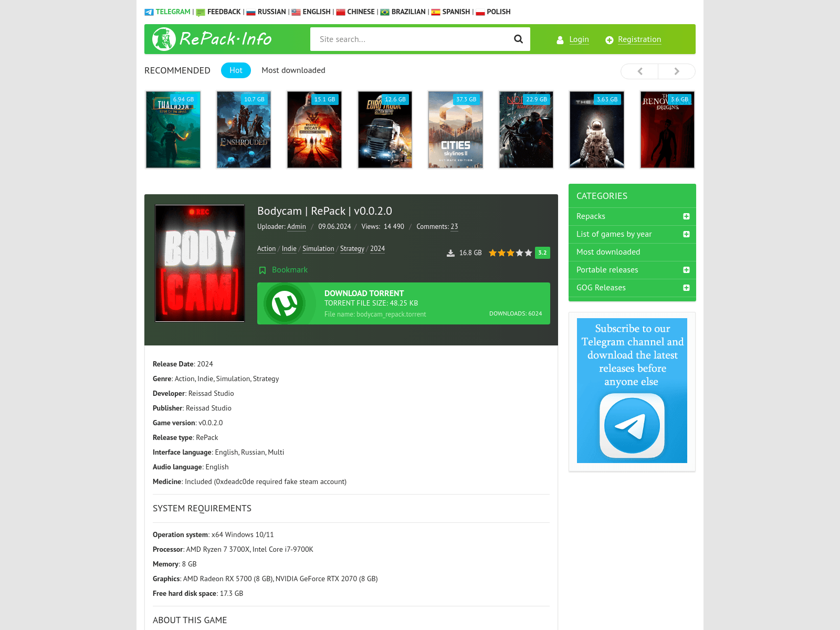Click the Registration plus icon
Image resolution: width=840 pixels, height=630 pixels.
609,40
